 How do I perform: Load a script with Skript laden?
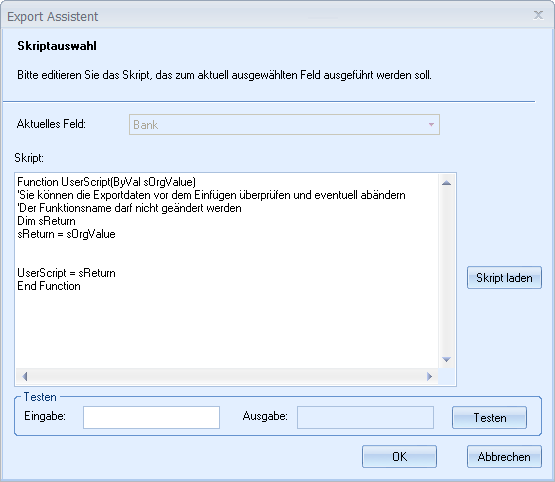pyautogui.click(x=504, y=278)
